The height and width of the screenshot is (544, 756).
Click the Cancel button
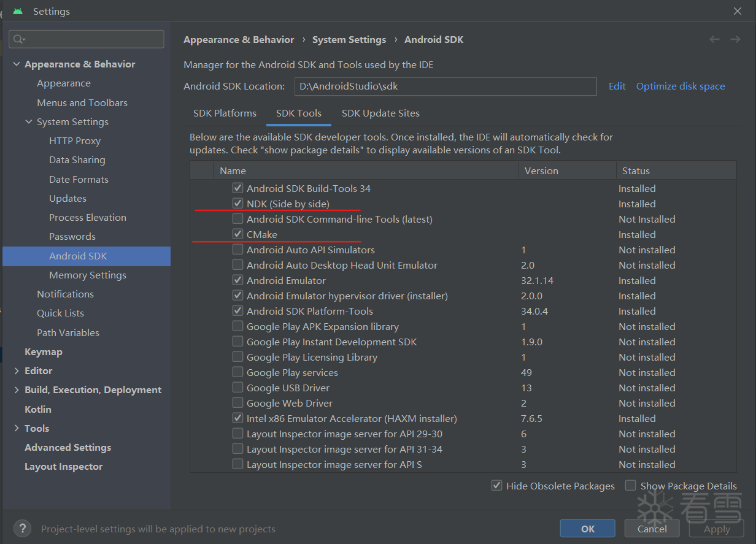click(x=652, y=529)
